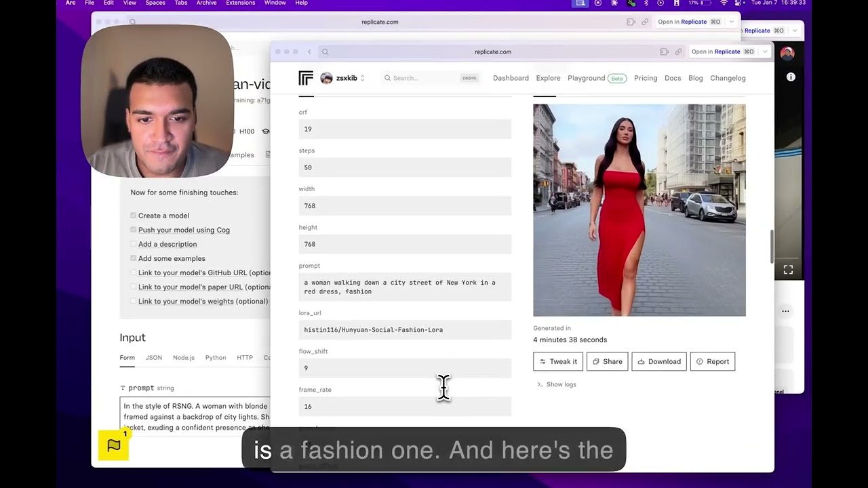
Task: Click the lora_url field value
Action: [x=405, y=329]
